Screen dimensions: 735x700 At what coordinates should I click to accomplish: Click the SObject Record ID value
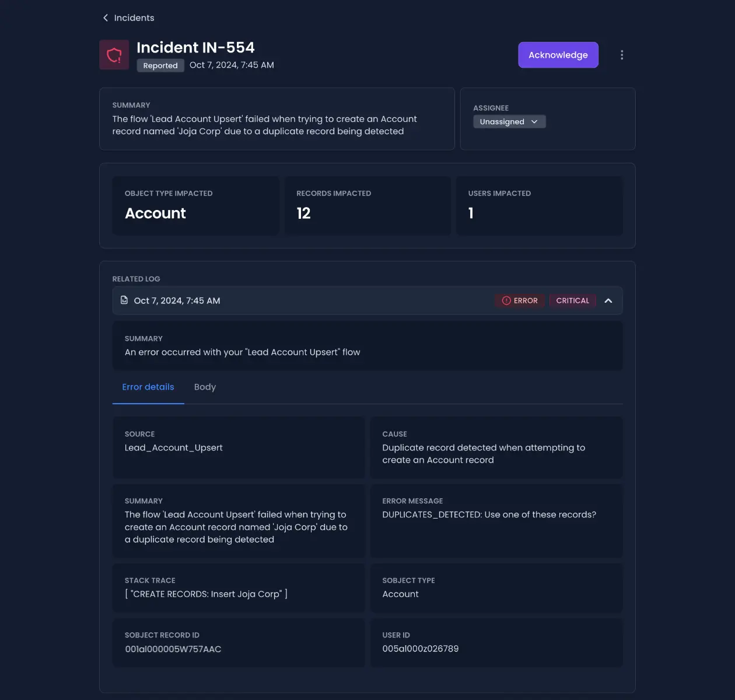pyautogui.click(x=173, y=649)
